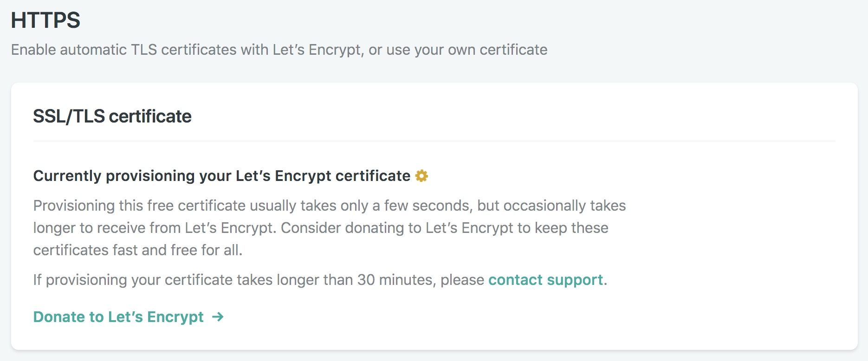The height and width of the screenshot is (361, 868).
Task: Click the arrow icon beside Donate link
Action: pyautogui.click(x=218, y=317)
